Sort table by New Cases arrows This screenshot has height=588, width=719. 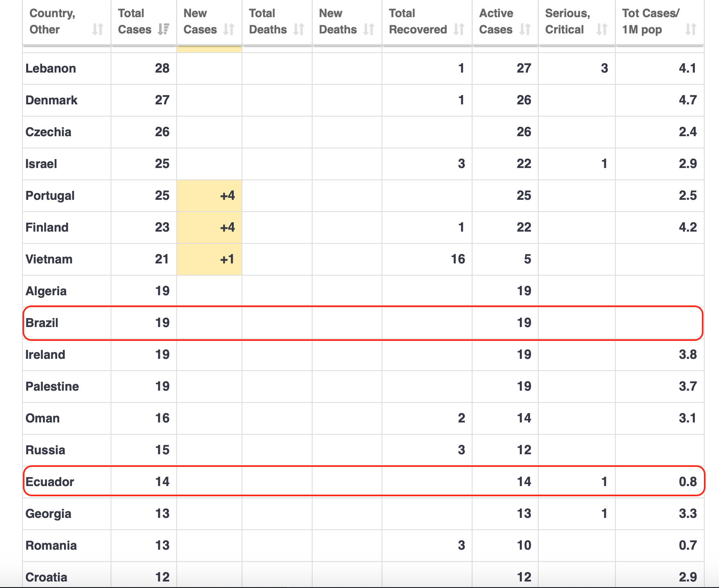point(229,29)
